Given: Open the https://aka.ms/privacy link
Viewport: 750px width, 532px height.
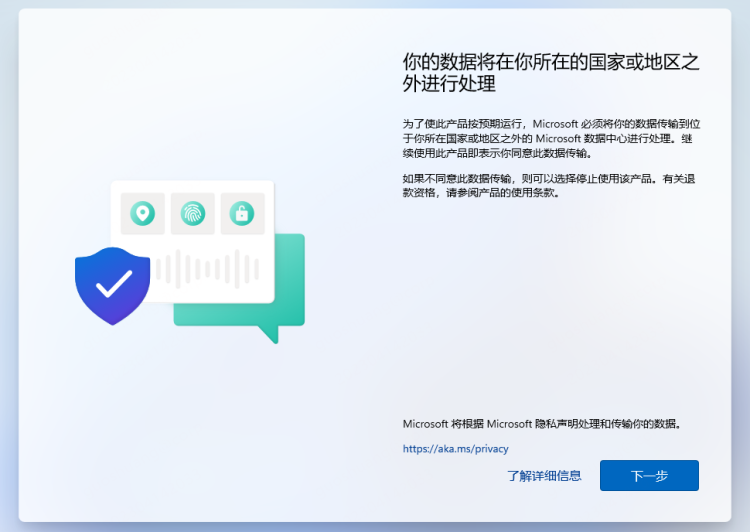Looking at the screenshot, I should point(455,449).
